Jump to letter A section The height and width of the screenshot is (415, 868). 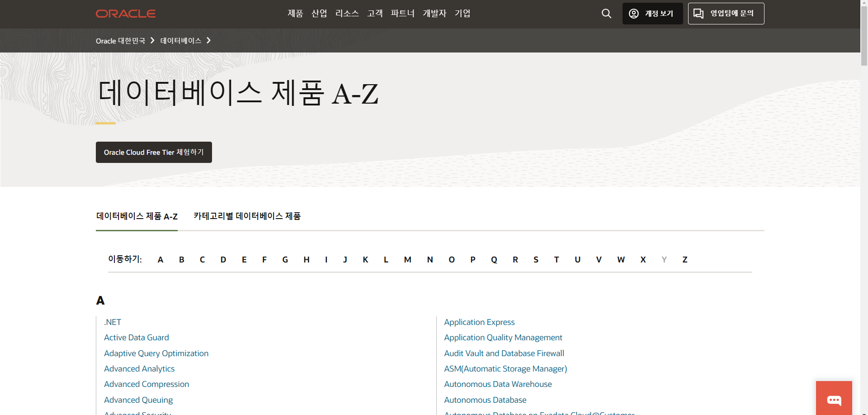click(160, 259)
